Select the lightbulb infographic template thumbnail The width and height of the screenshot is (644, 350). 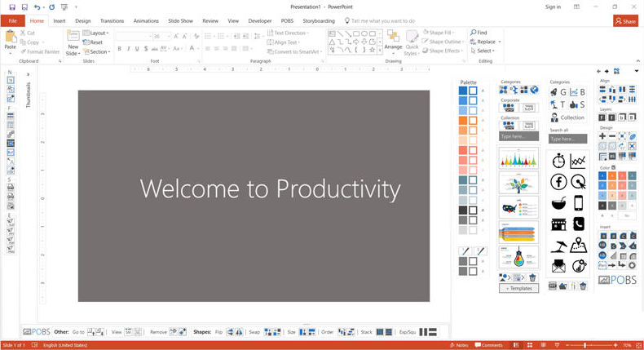click(518, 257)
